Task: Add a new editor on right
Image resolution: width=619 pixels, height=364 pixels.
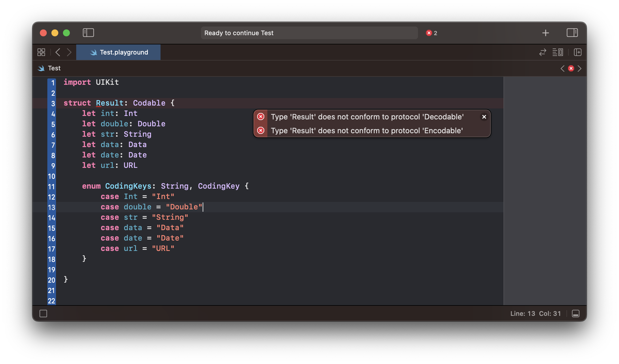Action: (x=577, y=52)
